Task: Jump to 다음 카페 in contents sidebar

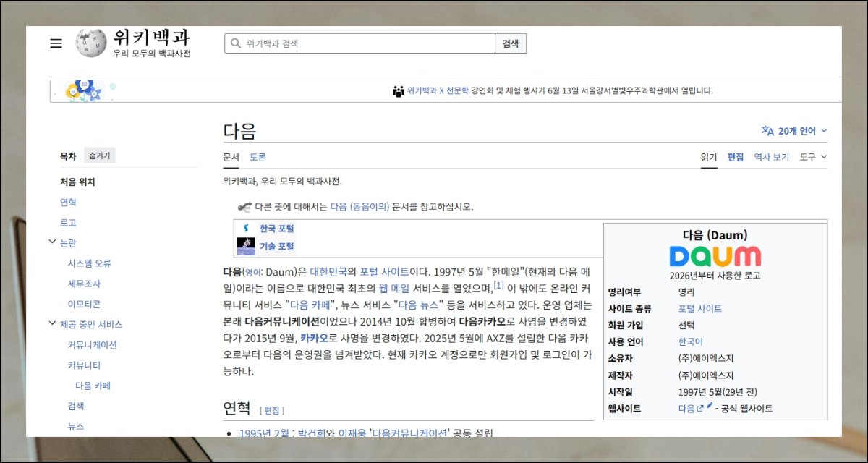Action: 93,386
